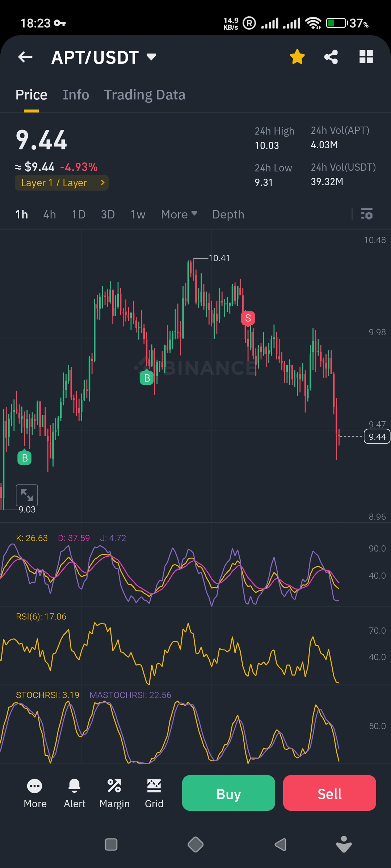This screenshot has height=868, width=391.
Task: Open the Layer 1 / Layer category tag
Action: point(62,183)
